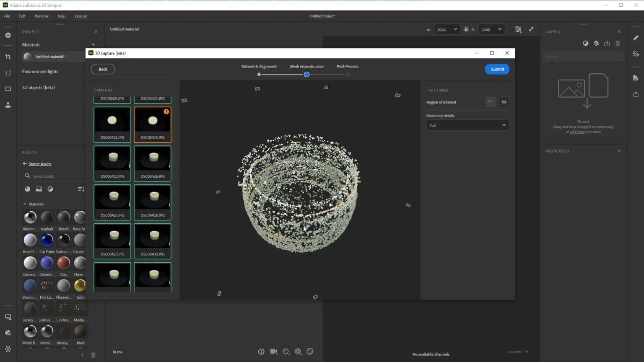Click the Starter Assets link in the Assets panel
This screenshot has height=362, width=644.
(40, 163)
